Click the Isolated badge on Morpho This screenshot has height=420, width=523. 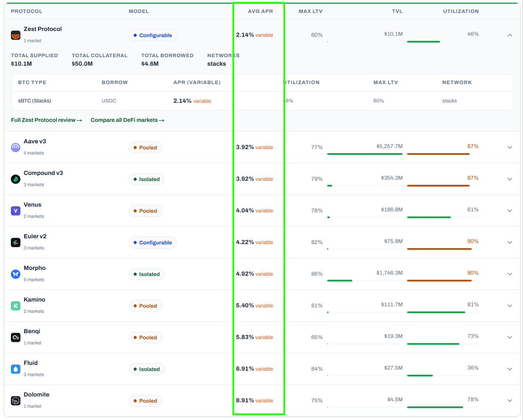[x=147, y=274]
